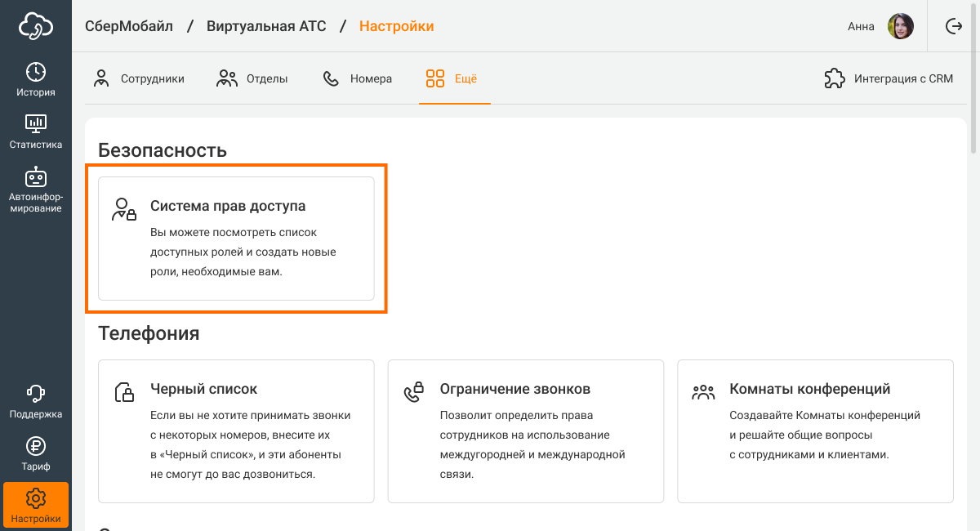Image resolution: width=980 pixels, height=531 pixels.
Task: Open the Тариф ruble icon
Action: 36,453
